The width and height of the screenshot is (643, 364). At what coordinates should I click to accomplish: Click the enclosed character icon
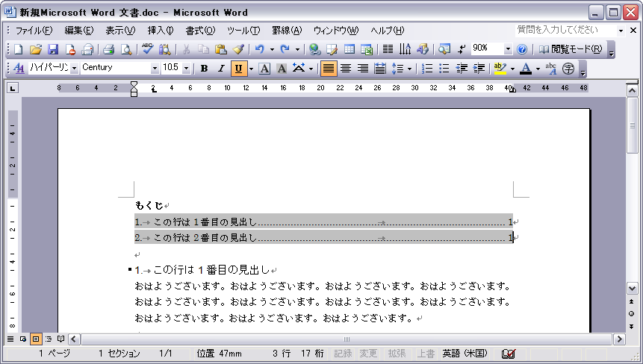coord(568,69)
